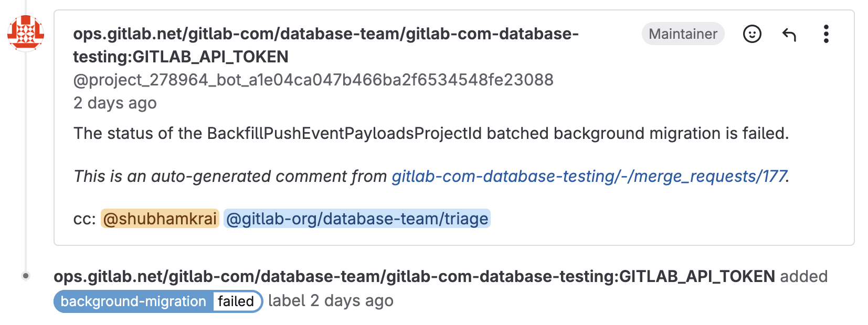Start a reply using the reply arrow icon
Screen dimensions: 868x325
(x=789, y=34)
